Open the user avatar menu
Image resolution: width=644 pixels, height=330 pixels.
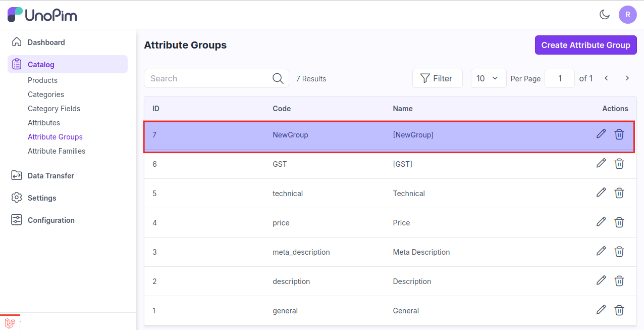tap(627, 15)
